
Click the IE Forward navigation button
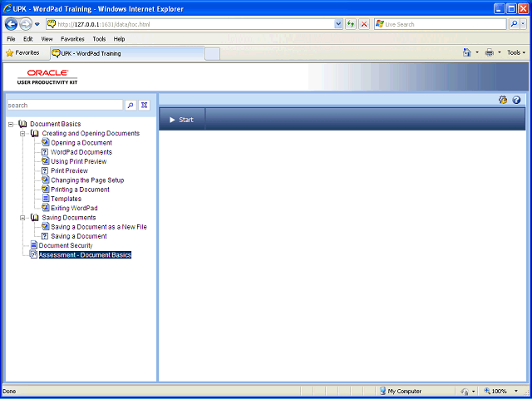click(x=26, y=24)
